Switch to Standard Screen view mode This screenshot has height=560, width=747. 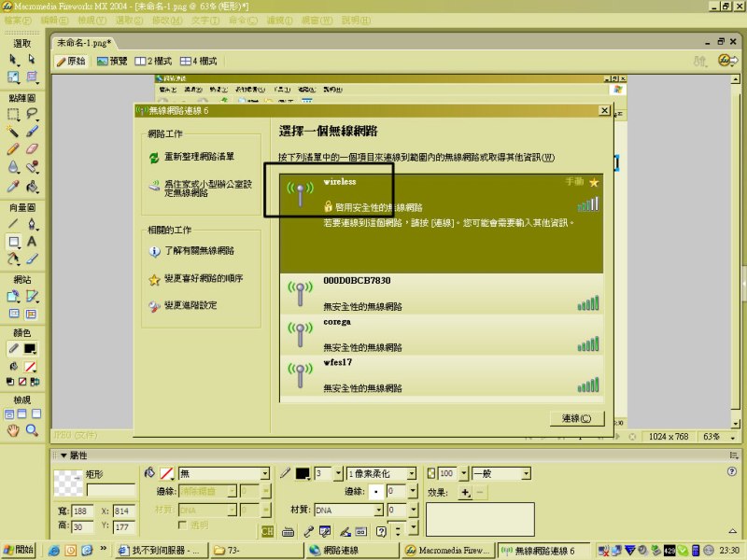tap(9, 413)
